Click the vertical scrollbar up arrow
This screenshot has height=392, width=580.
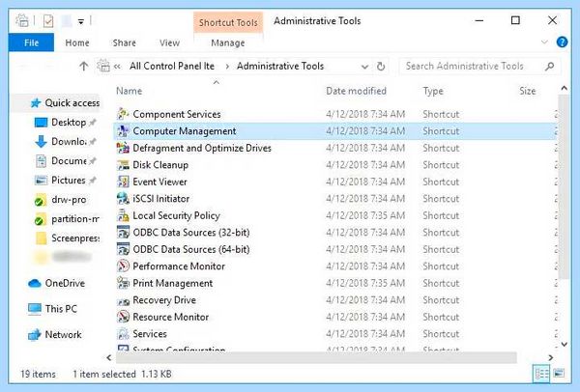pyautogui.click(x=565, y=88)
